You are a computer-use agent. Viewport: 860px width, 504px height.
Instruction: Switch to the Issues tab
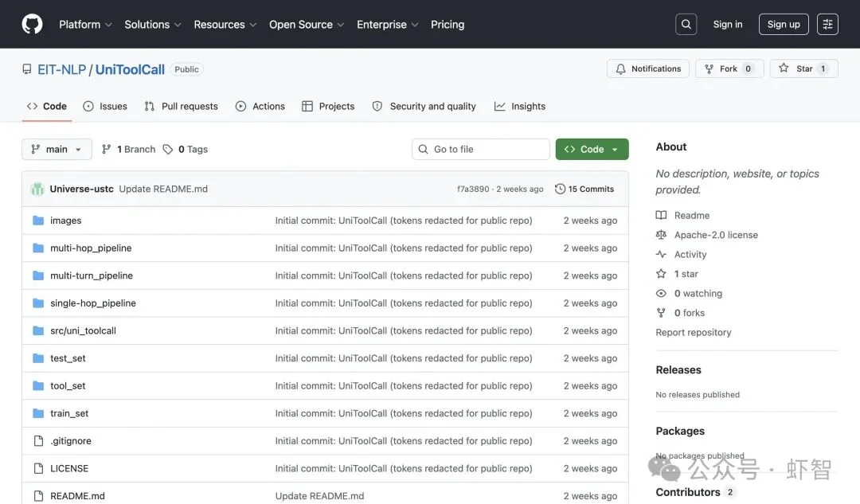click(x=105, y=107)
